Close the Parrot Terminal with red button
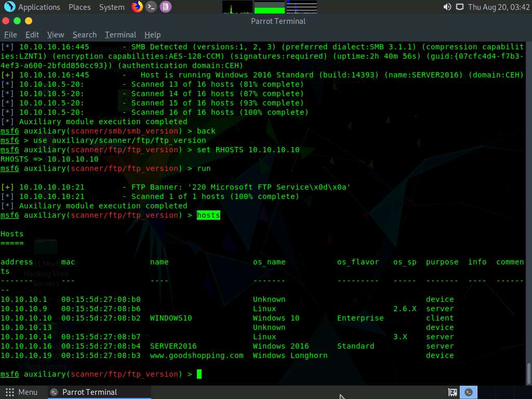 (x=6, y=21)
